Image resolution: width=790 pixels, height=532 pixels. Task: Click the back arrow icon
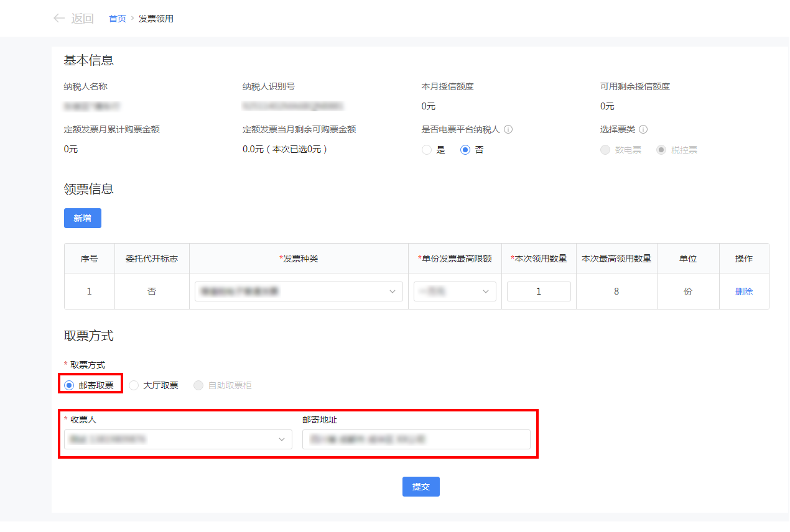pos(59,19)
